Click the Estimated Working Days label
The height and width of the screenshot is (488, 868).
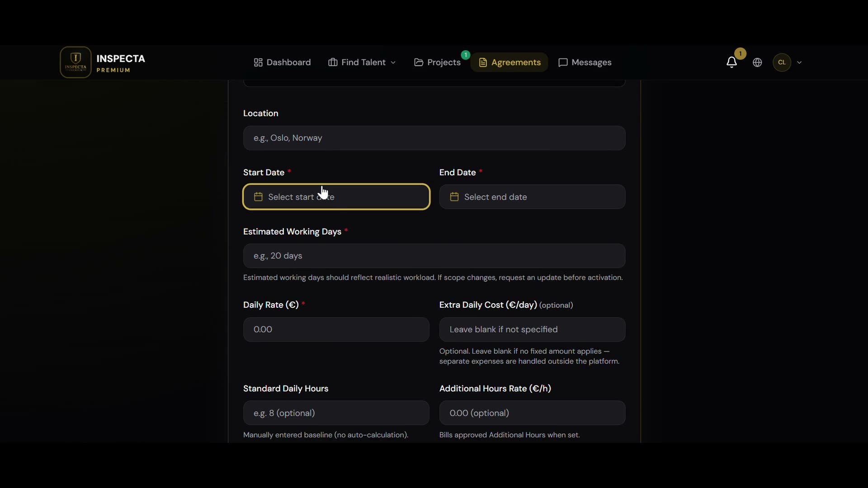point(292,232)
